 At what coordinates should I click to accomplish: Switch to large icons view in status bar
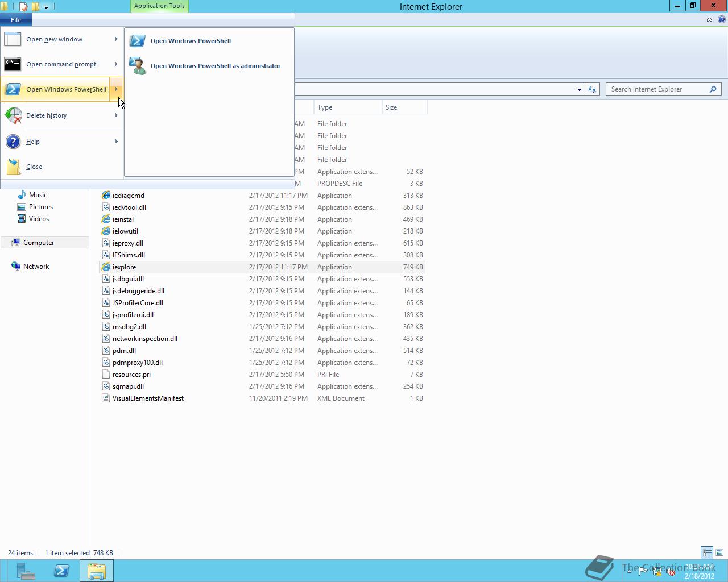[x=719, y=552]
